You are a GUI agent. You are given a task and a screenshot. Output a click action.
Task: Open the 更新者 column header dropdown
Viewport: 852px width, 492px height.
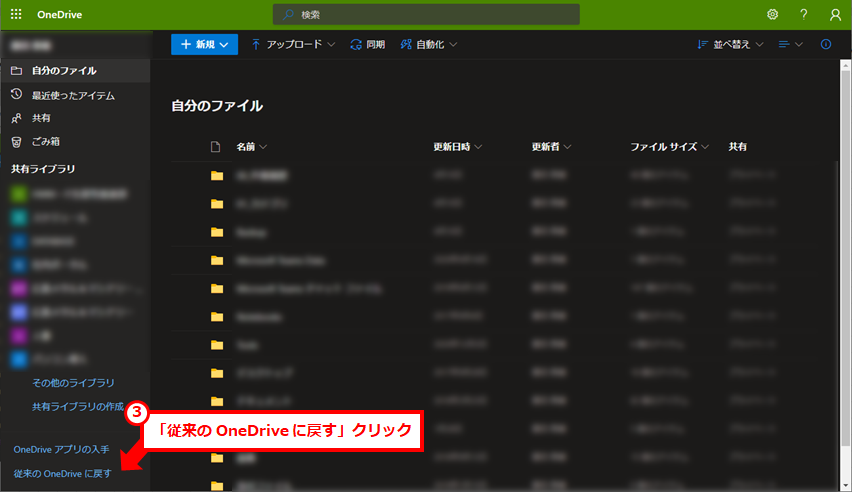coord(551,147)
